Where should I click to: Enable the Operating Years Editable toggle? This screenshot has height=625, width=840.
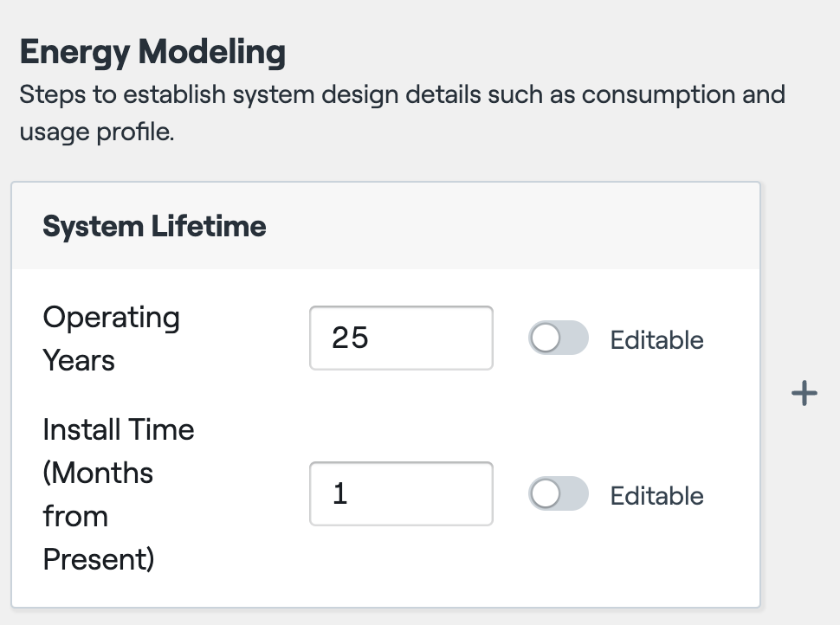point(559,338)
